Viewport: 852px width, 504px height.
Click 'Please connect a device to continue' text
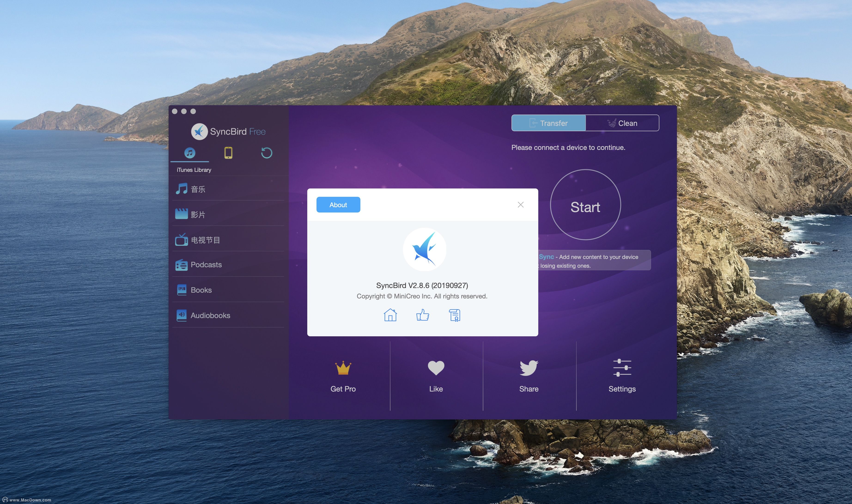[x=568, y=147]
